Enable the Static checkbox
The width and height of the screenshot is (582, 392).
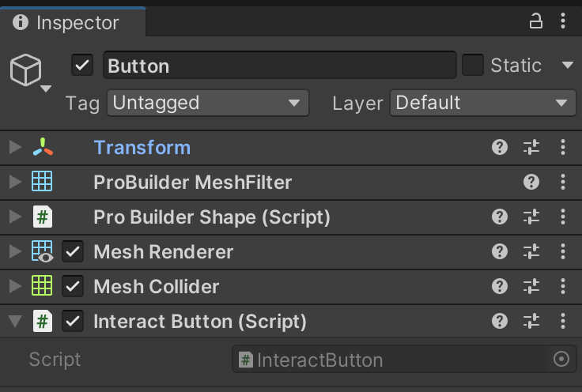pyautogui.click(x=473, y=65)
